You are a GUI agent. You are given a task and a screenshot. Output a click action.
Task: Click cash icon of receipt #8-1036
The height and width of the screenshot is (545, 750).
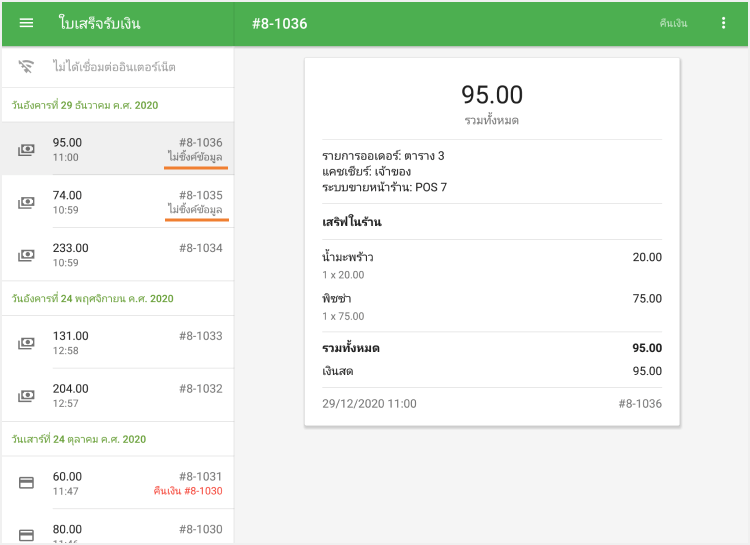click(27, 150)
